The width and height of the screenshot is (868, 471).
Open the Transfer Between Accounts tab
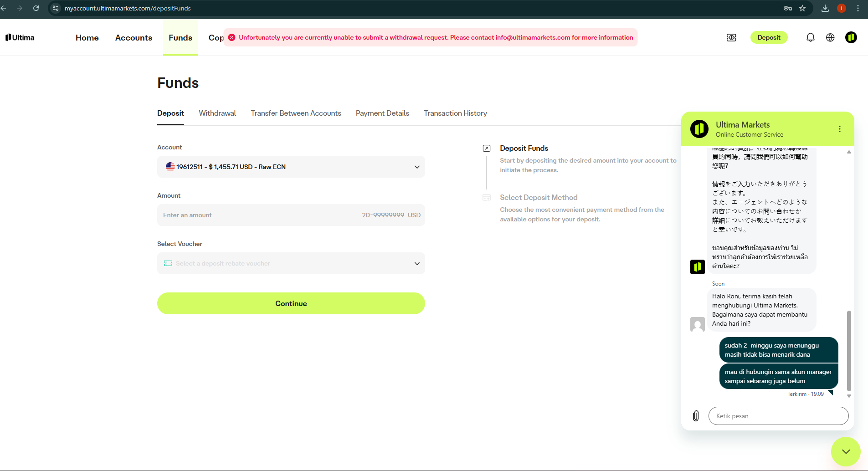[296, 113]
